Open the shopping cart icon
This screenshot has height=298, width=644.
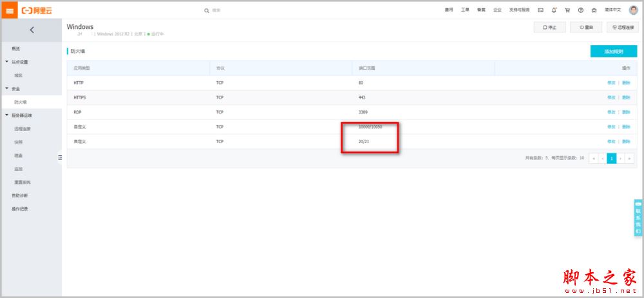click(567, 10)
